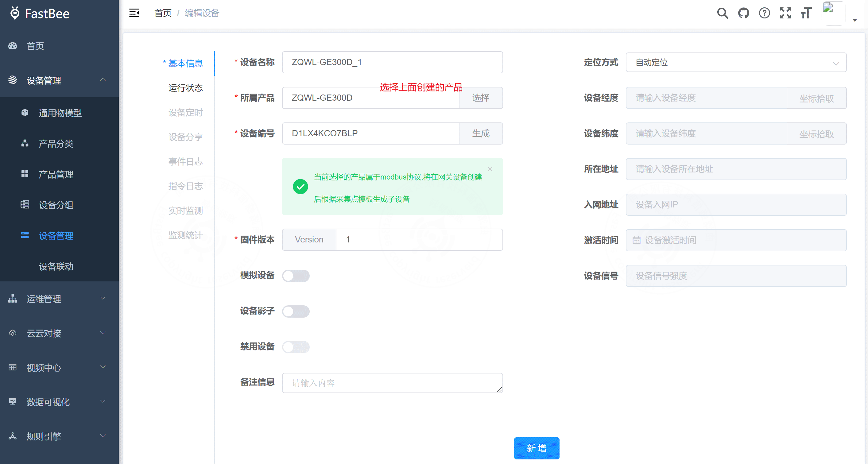
Task: Open 首页 in the sidebar
Action: (x=35, y=46)
